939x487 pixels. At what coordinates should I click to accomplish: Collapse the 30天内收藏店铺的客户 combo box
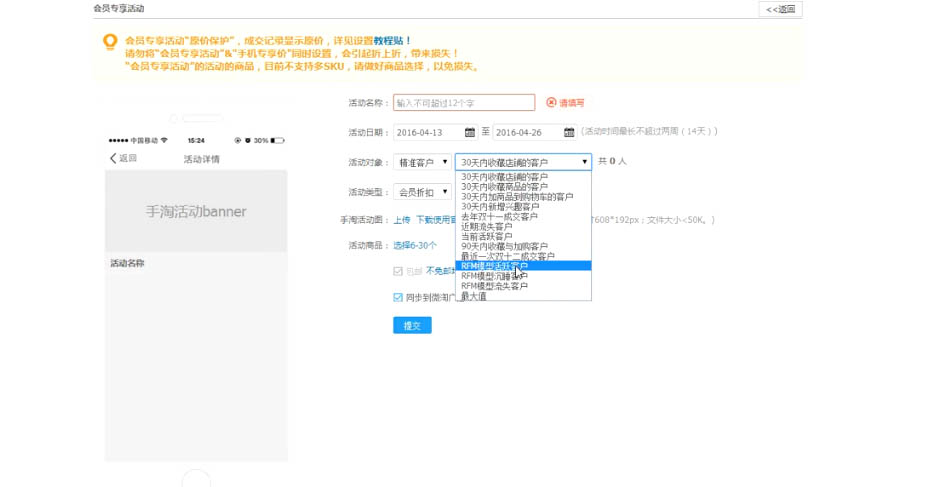pos(523,162)
